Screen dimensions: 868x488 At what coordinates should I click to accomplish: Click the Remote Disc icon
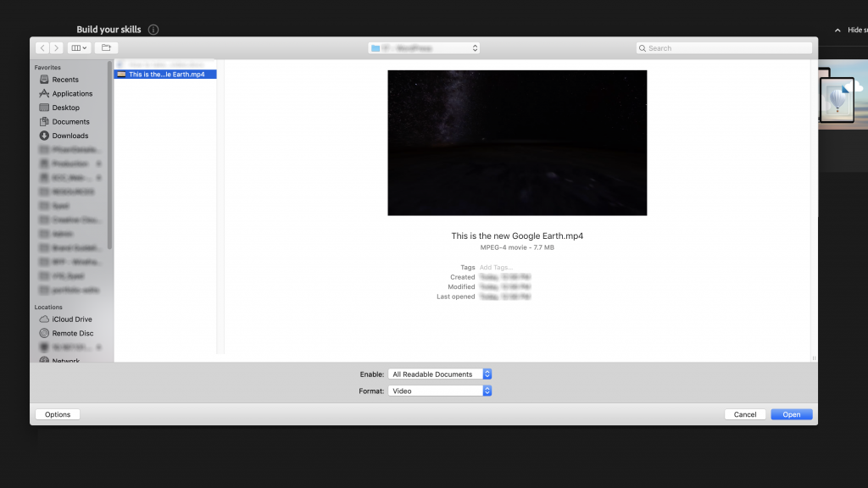click(44, 333)
